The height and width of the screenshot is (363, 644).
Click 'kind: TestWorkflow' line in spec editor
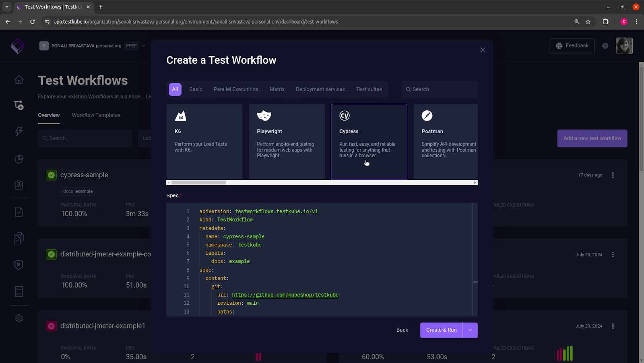[x=226, y=219]
